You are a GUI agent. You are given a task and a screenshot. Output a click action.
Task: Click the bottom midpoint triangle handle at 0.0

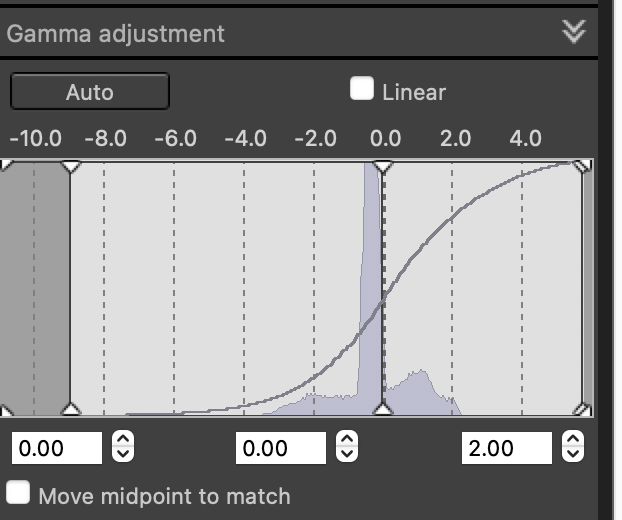[x=383, y=408]
